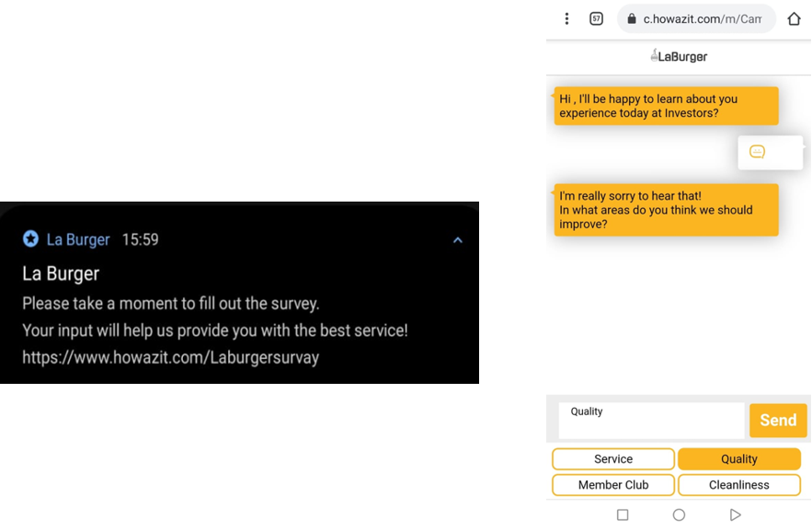Tap the notification time 15:59
Viewport: 812px width, 532px height.
pos(141,239)
